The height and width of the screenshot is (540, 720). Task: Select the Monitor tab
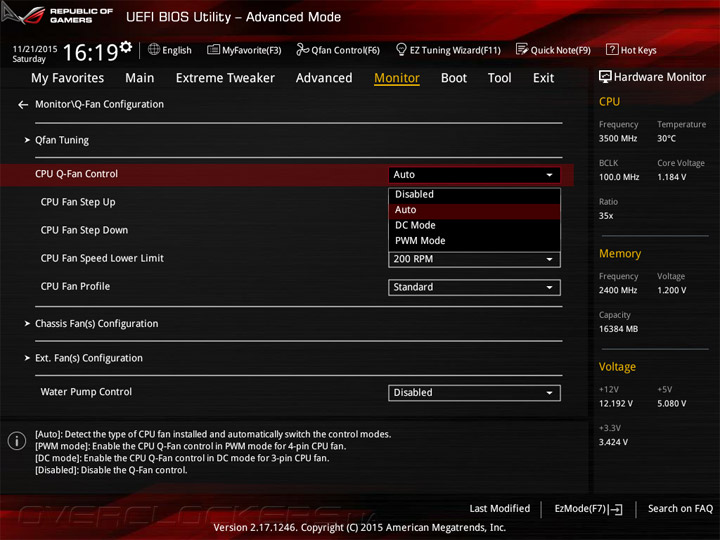(x=397, y=78)
